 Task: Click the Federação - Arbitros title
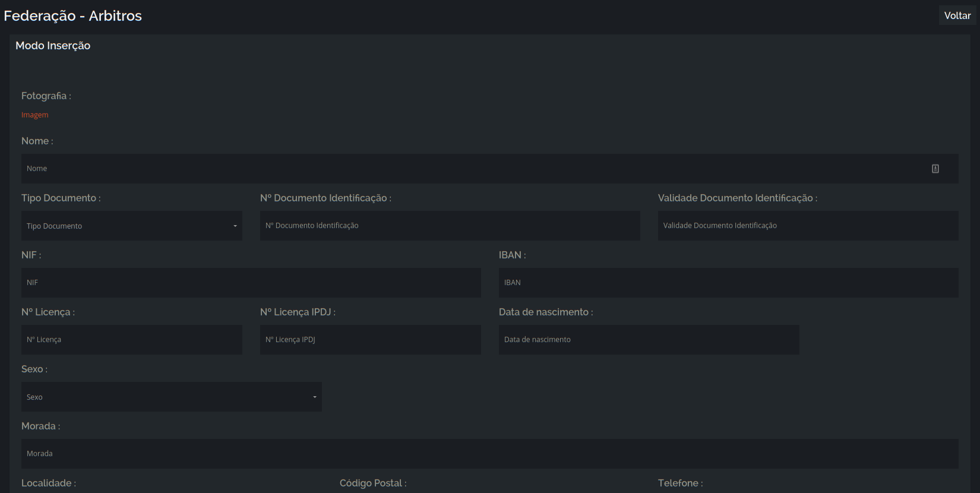click(x=73, y=16)
